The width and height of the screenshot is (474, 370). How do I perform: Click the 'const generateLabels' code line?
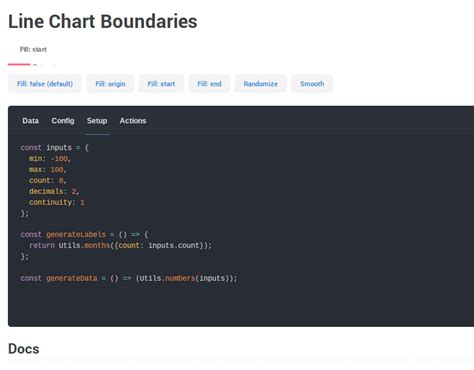[84, 235]
